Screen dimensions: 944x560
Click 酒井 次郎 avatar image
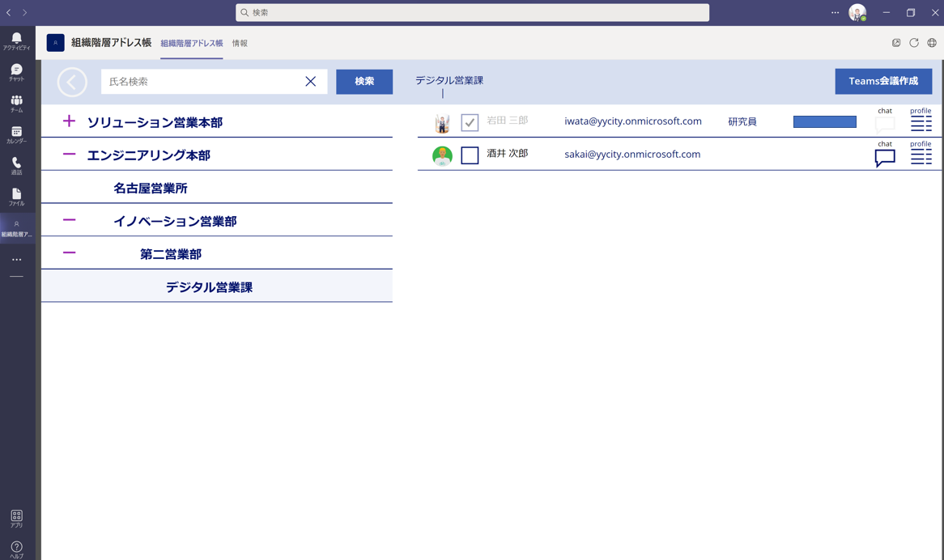442,156
